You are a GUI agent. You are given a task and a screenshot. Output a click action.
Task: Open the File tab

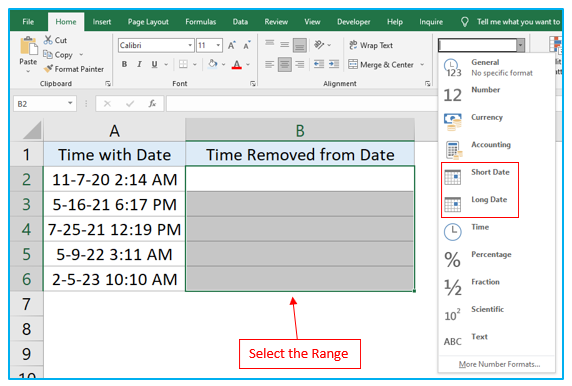click(x=28, y=22)
